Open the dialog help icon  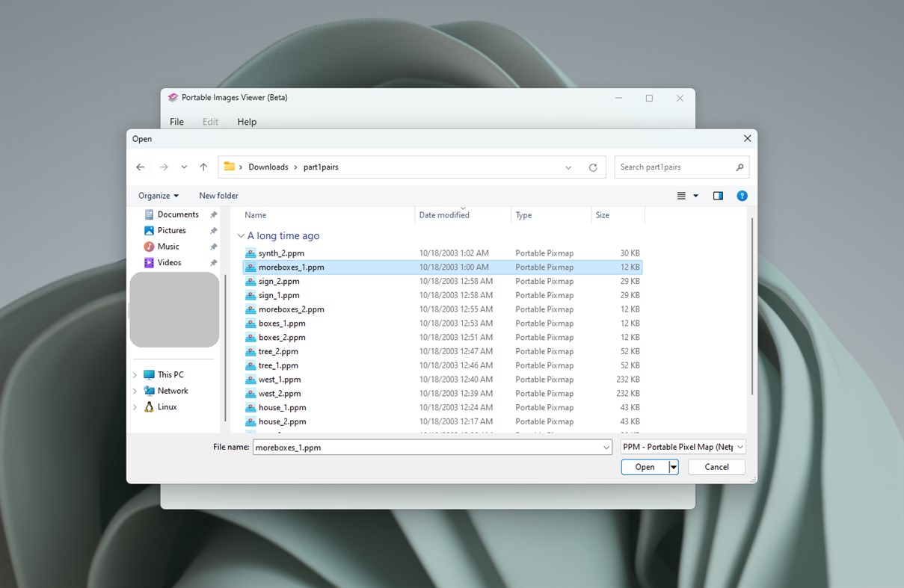[x=742, y=196]
